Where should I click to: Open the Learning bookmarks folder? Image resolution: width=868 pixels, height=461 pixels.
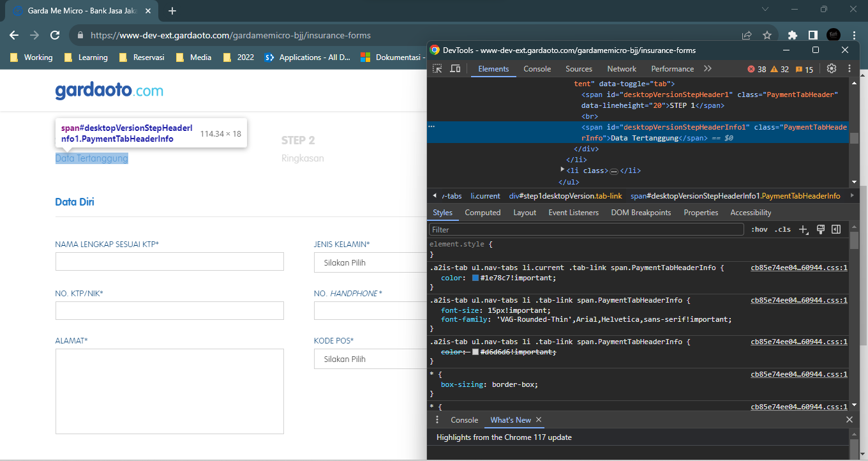(86, 57)
